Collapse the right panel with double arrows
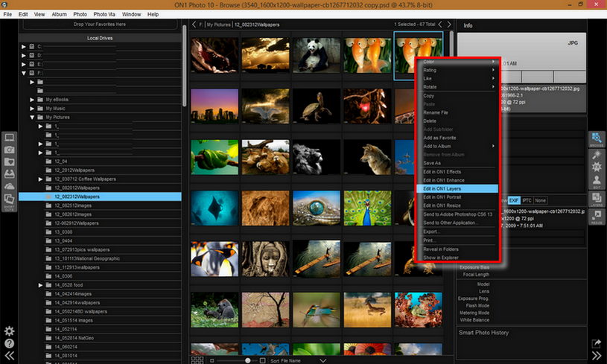 tap(597, 356)
